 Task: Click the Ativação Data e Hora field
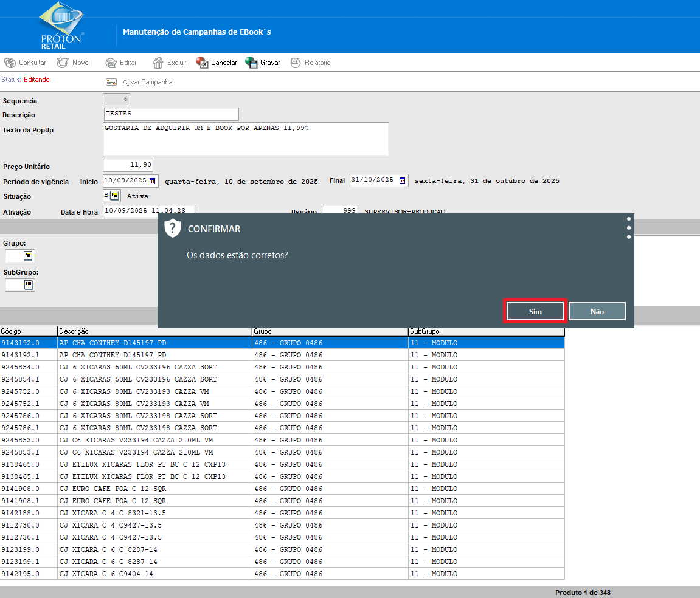point(148,211)
